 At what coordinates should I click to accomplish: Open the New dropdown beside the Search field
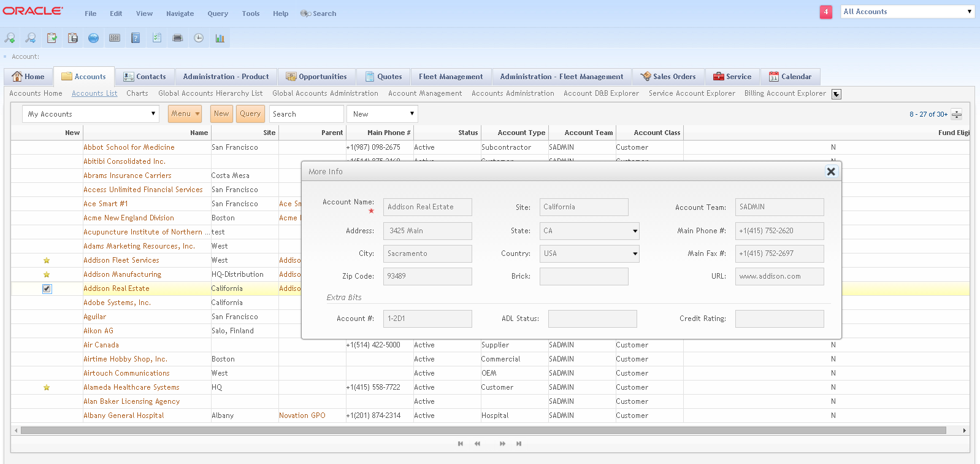tap(382, 114)
